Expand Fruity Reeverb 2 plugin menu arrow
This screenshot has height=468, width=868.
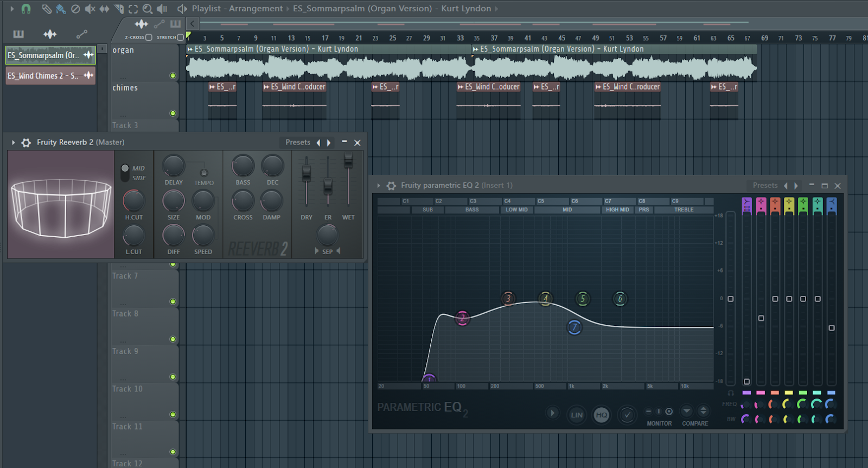coord(13,142)
